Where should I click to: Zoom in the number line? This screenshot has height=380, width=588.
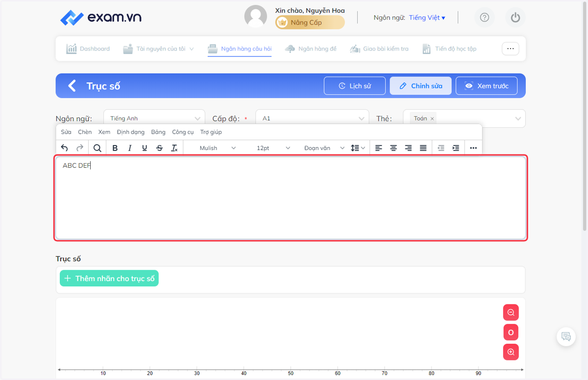[x=511, y=352]
